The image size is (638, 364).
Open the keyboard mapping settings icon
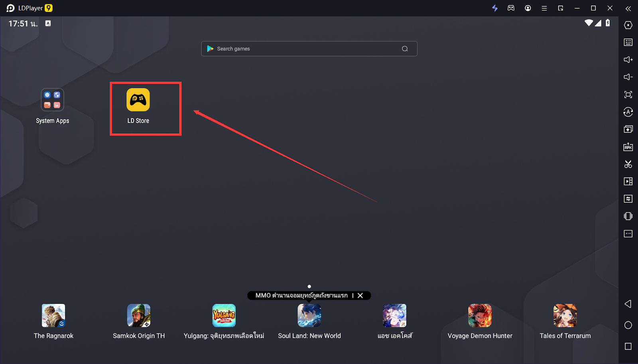click(x=628, y=42)
